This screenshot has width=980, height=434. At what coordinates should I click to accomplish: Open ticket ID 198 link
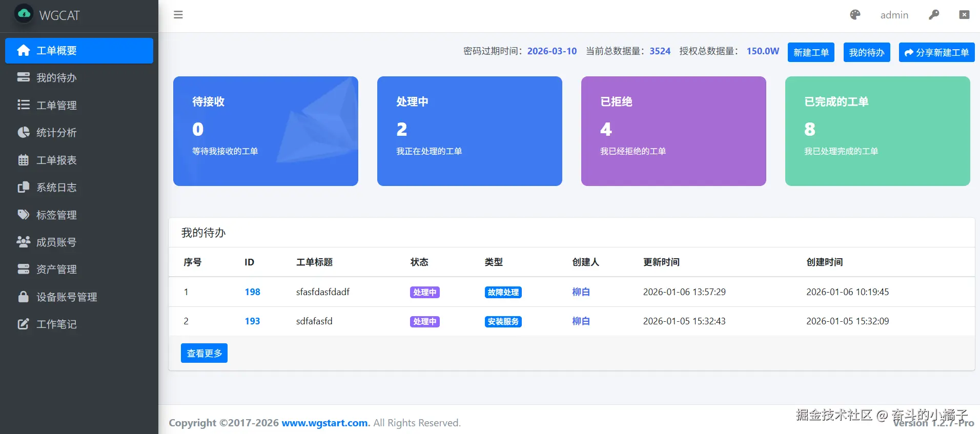pyautogui.click(x=252, y=292)
